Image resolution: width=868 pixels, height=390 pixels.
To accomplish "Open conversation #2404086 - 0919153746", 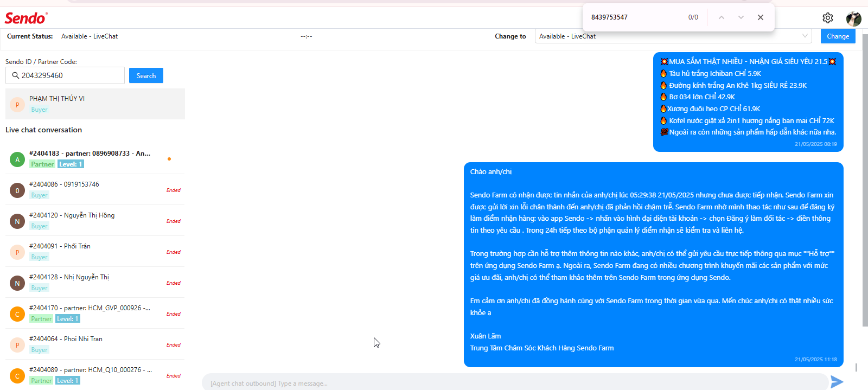I will [x=95, y=189].
